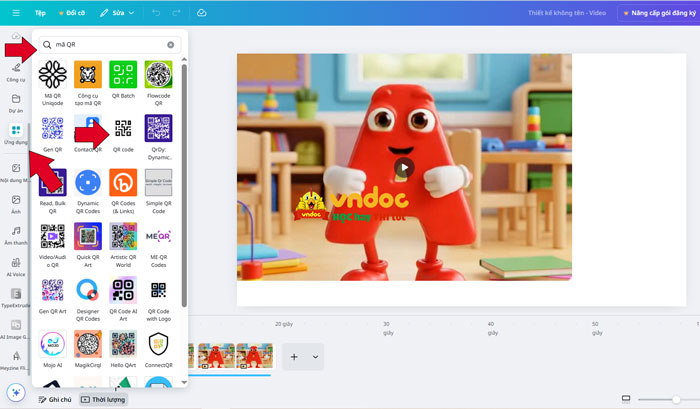
Task: Click the Nâng cấp gói đăng ký button
Action: [657, 13]
